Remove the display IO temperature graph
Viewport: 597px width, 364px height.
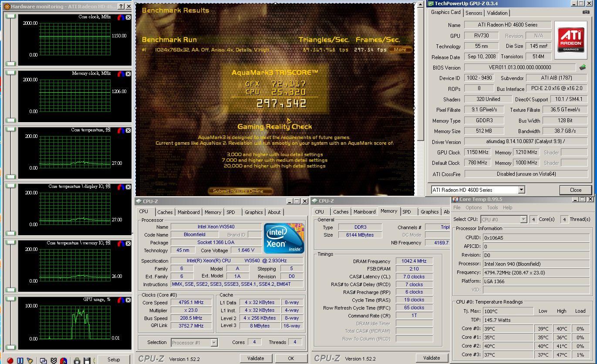(128, 187)
